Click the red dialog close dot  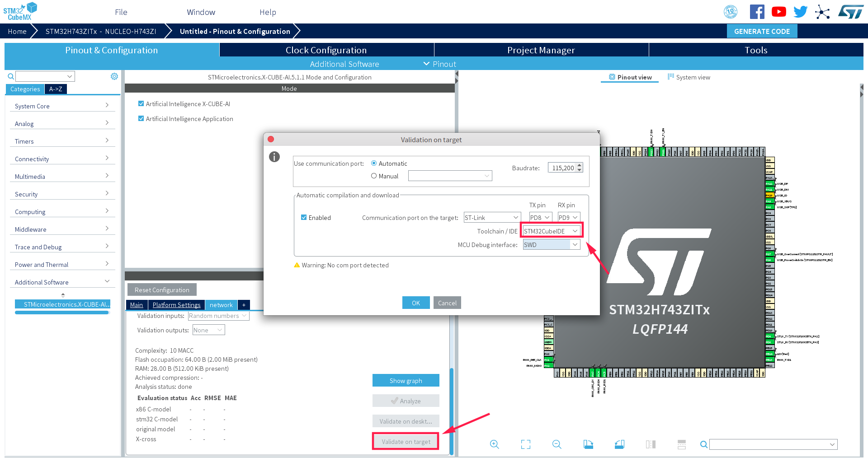click(271, 139)
